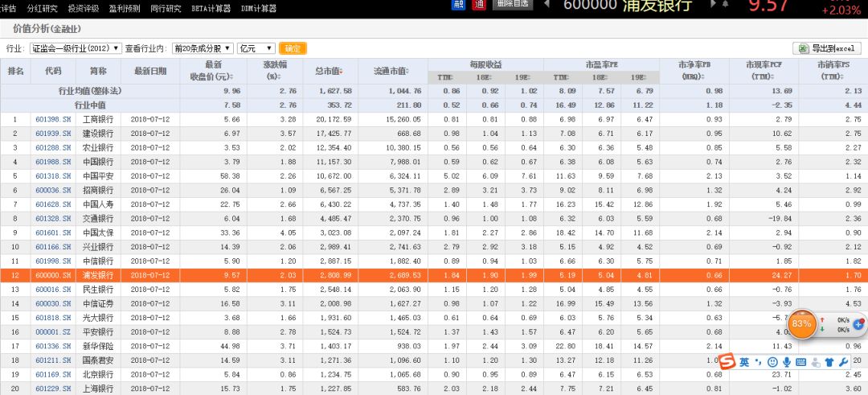Click 价值分析(金融业) section title

(47, 29)
